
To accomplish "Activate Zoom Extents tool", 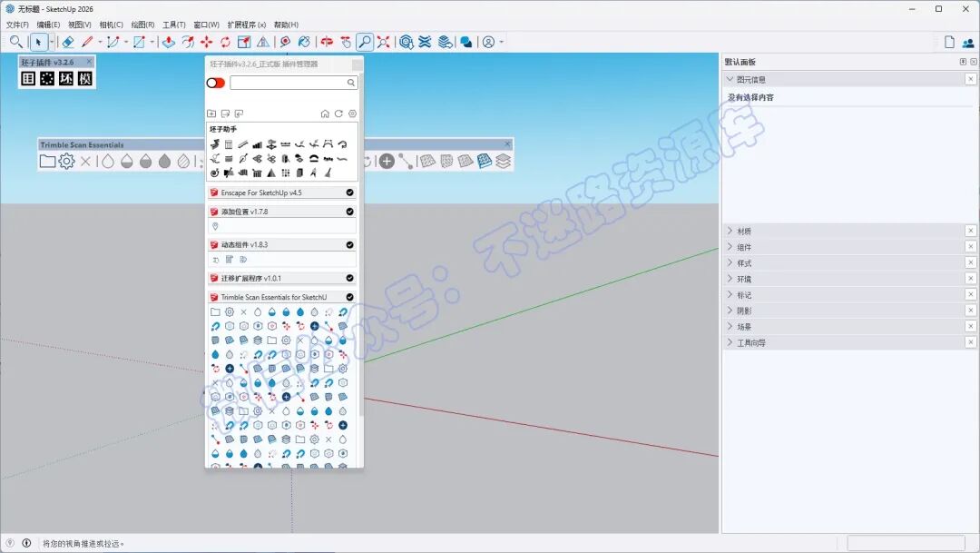I will [x=384, y=42].
